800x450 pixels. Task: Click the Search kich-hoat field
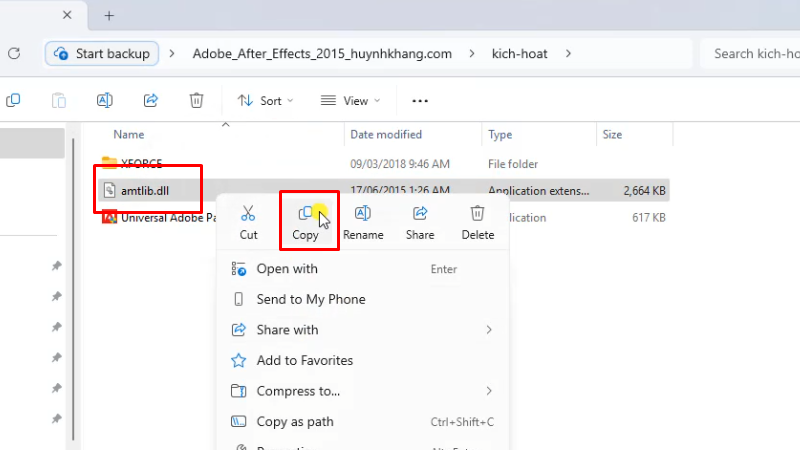pyautogui.click(x=750, y=54)
